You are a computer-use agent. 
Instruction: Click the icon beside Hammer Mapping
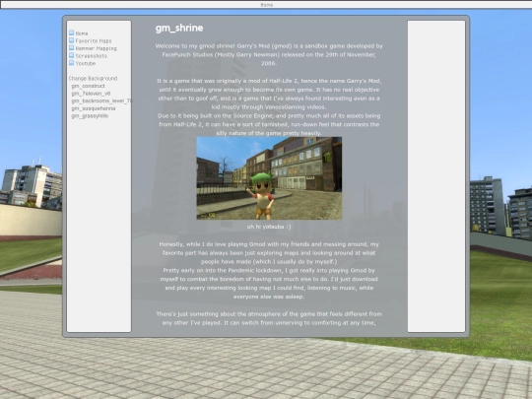[71, 47]
